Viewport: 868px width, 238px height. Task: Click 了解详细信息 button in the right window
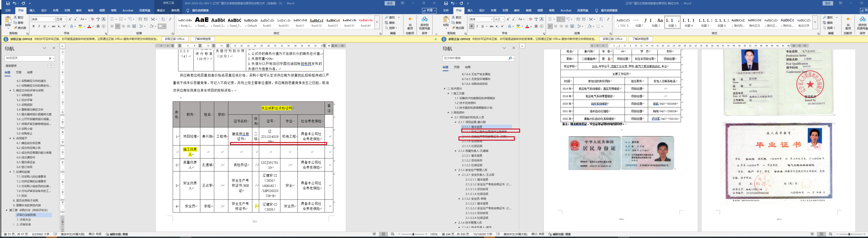click(x=641, y=39)
